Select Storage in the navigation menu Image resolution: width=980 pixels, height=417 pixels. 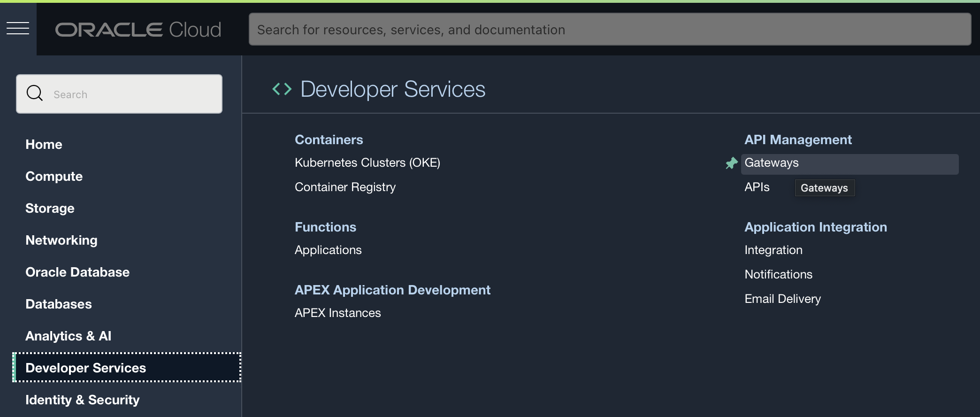(50, 208)
